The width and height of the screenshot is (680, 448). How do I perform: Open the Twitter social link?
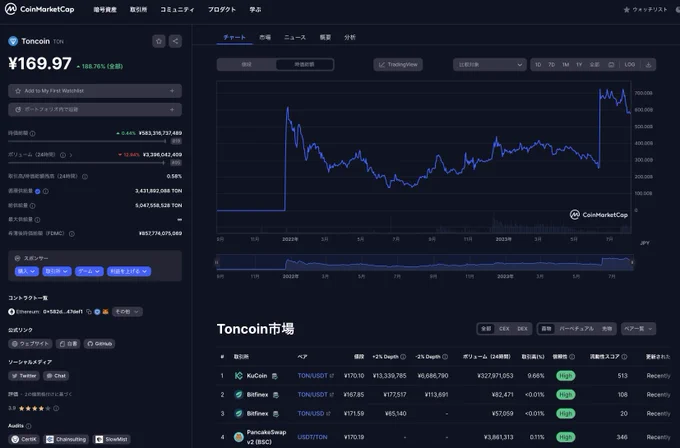coord(24,376)
